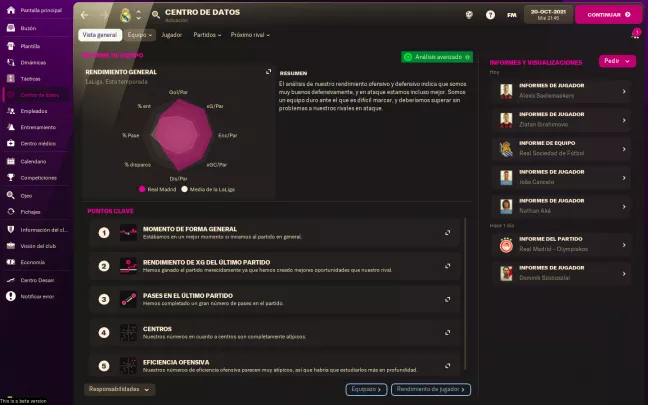Open the Partidos dropdown tab
The image size is (648, 405).
[207, 35]
